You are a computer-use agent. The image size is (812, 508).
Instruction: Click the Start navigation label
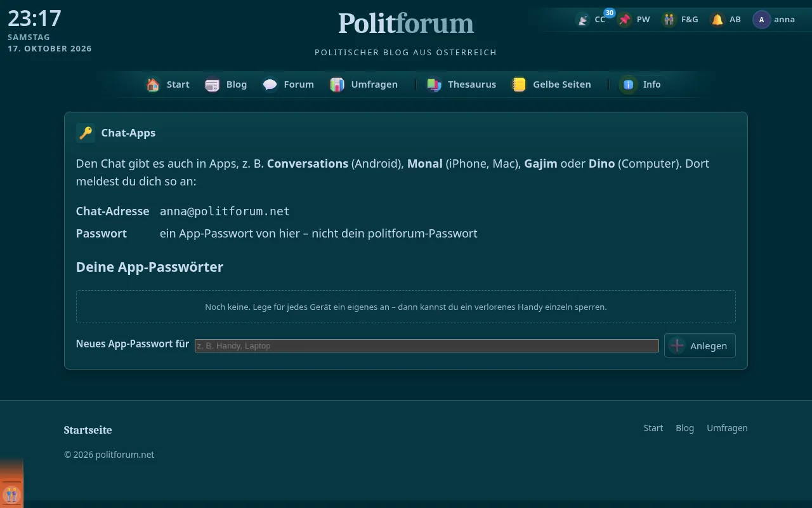click(178, 84)
